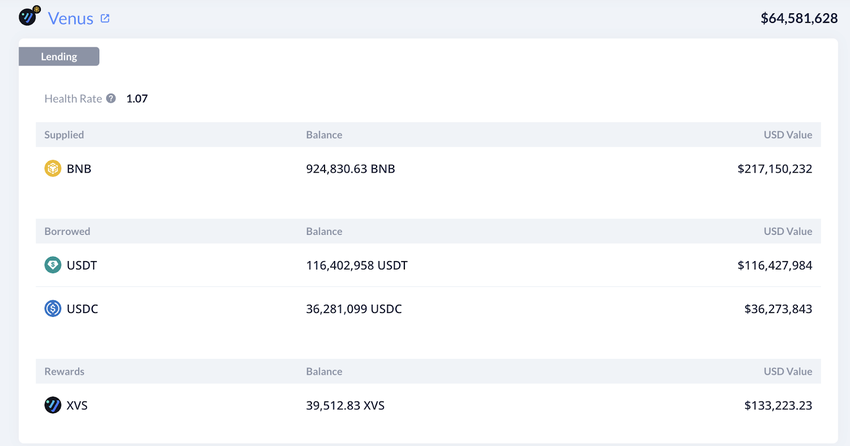Click the XVS rewards token icon
Image resolution: width=850 pixels, height=446 pixels.
pyautogui.click(x=53, y=405)
